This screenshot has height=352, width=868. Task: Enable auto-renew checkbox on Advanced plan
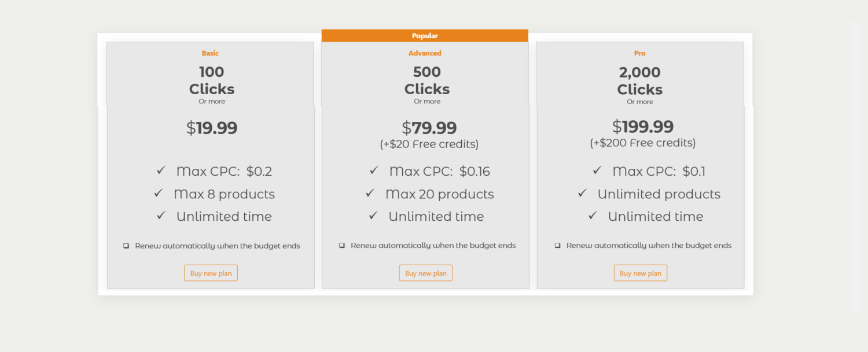341,245
